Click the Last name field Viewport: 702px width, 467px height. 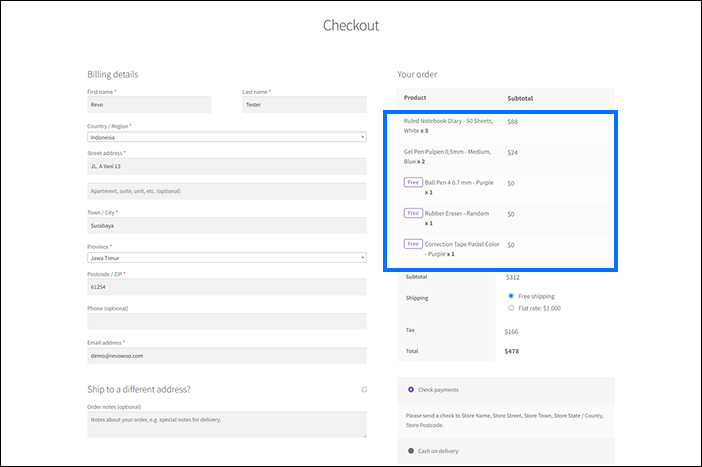point(304,104)
